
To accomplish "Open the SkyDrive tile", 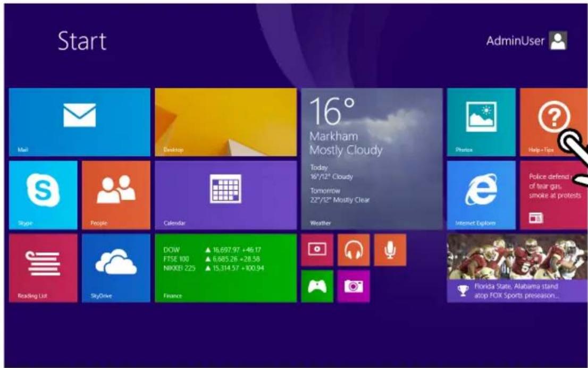I will (x=116, y=268).
